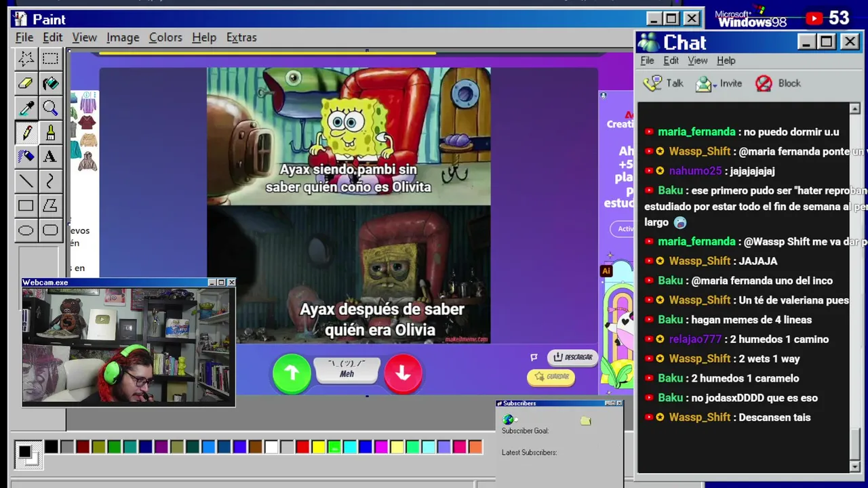
Task: Click username maria_fernanda in first chat message
Action: click(696, 132)
